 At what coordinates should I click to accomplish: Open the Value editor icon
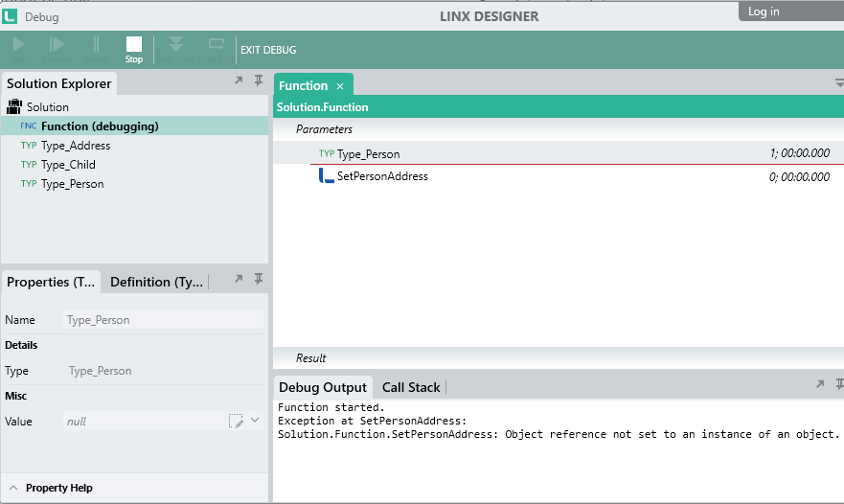(x=236, y=421)
